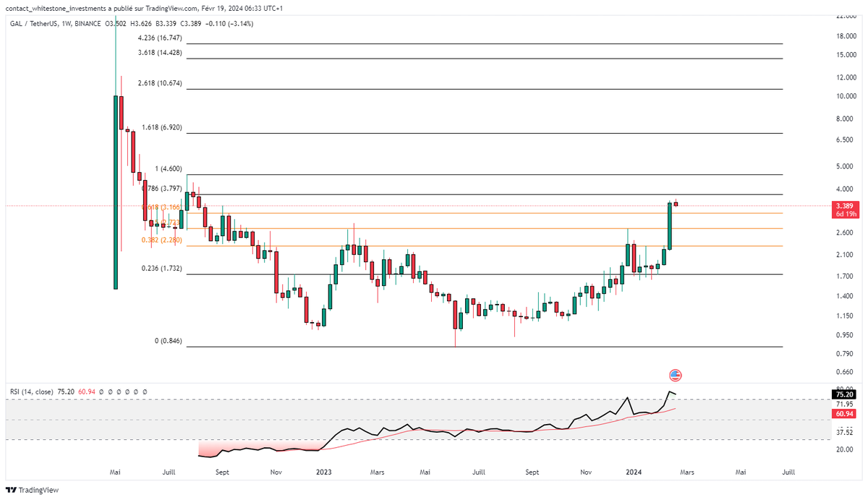Click the 0.660 price axis label

coord(846,372)
